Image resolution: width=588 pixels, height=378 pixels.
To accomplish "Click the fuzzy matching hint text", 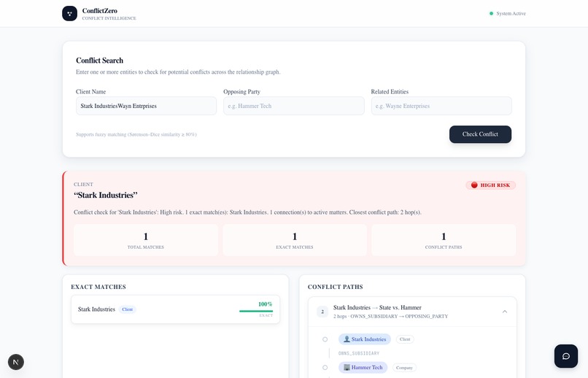I will 136,134.
